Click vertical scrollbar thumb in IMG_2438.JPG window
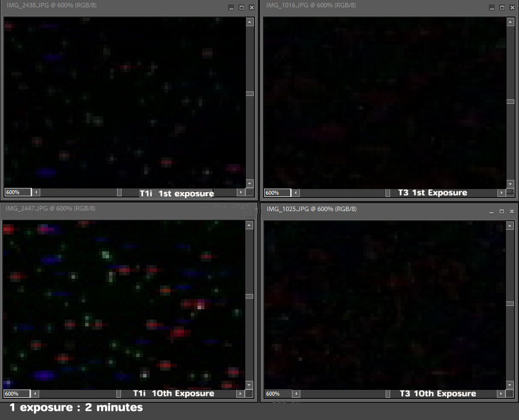The width and height of the screenshot is (519, 420). point(250,94)
